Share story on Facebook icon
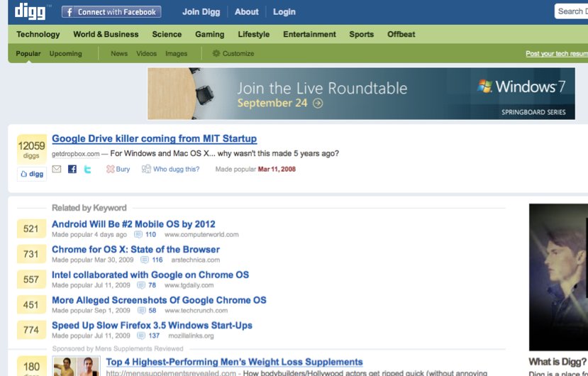The width and height of the screenshot is (588, 376). (x=72, y=170)
